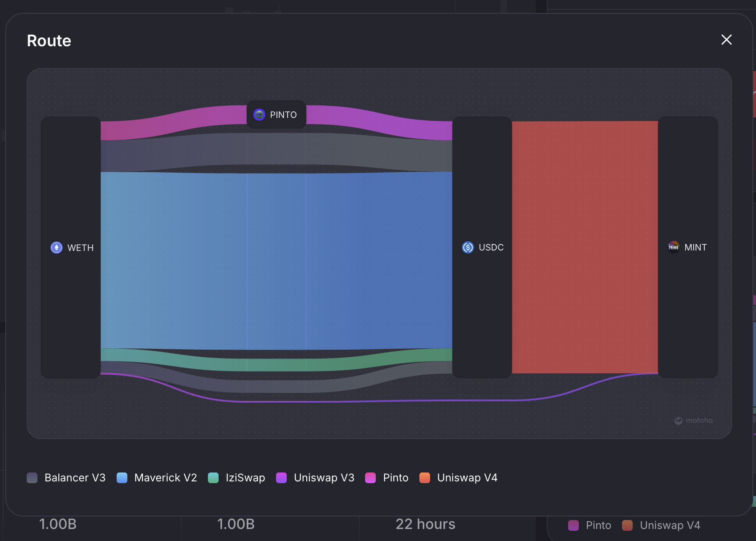Click the green IziSwap flow band
The image size is (756, 541).
276,365
